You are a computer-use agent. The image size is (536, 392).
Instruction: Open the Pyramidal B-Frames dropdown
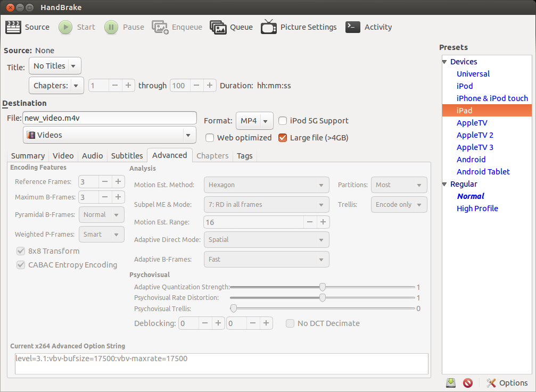click(102, 215)
